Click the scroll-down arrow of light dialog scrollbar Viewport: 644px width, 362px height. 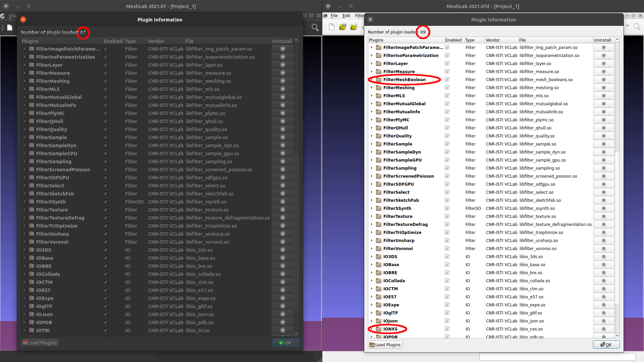617,336
